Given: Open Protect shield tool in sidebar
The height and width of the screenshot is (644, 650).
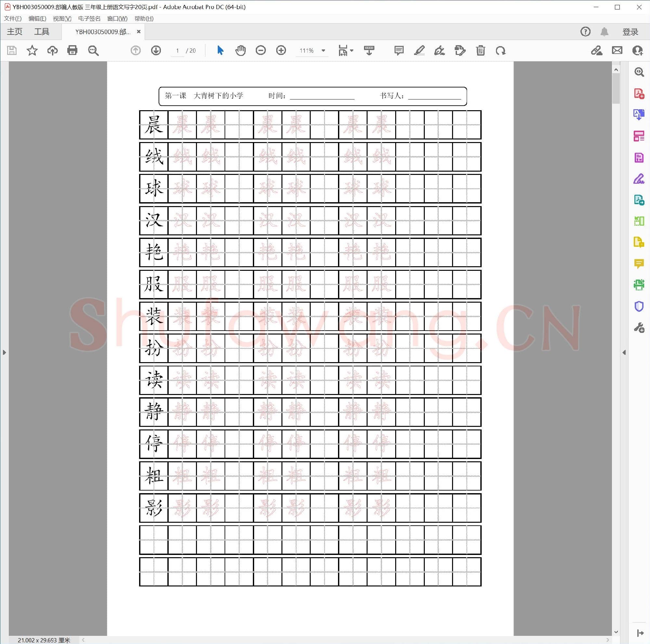Looking at the screenshot, I should tap(639, 306).
